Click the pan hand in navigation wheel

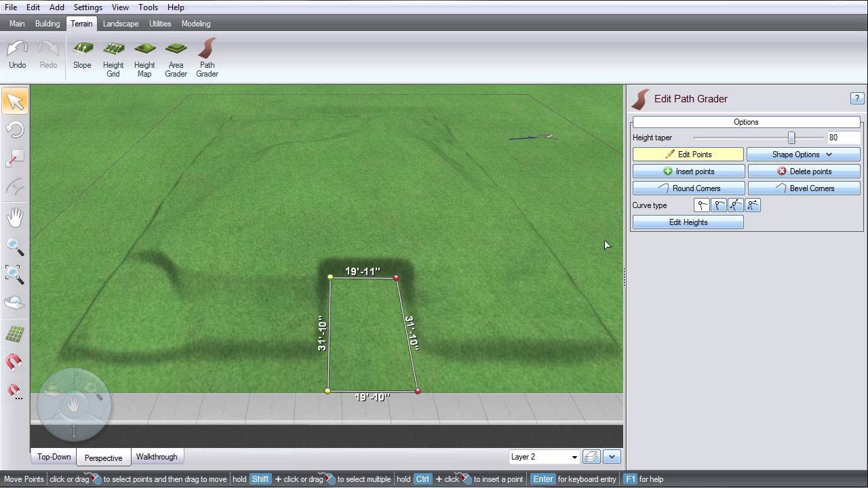[x=73, y=404]
